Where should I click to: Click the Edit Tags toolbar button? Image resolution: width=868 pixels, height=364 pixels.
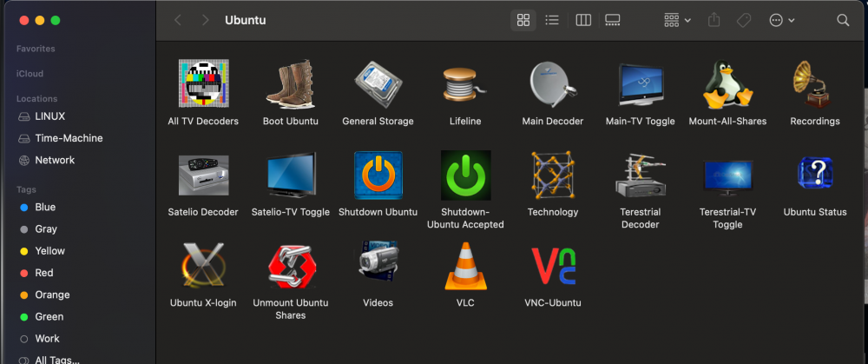(x=744, y=21)
